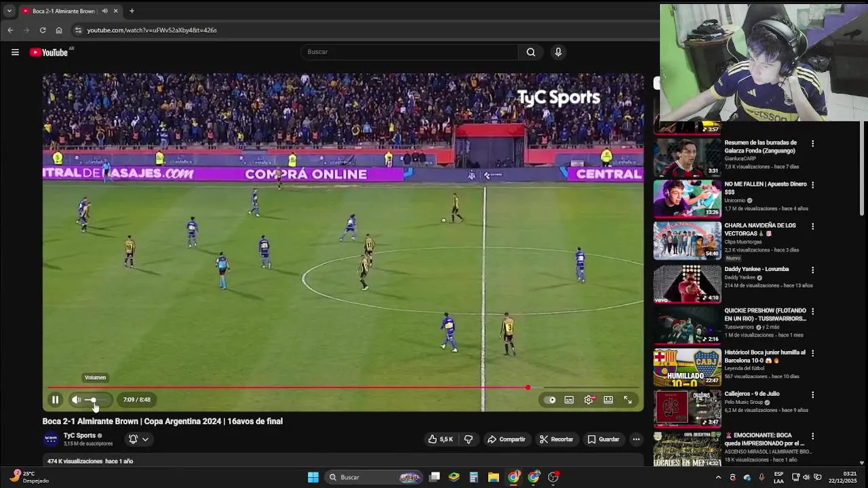
Task: Open the ESP LAA language indicator
Action: (778, 477)
